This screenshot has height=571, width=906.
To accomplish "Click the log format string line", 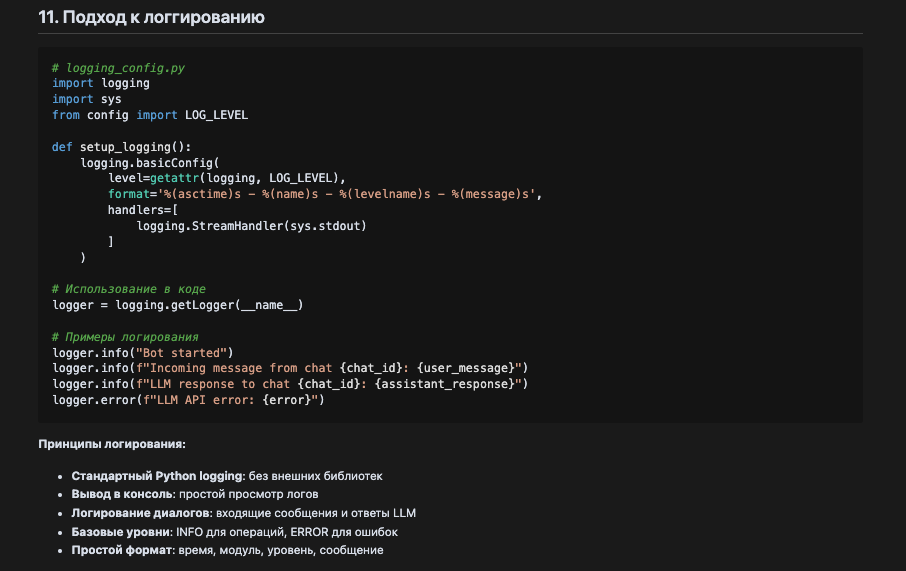I will point(324,194).
